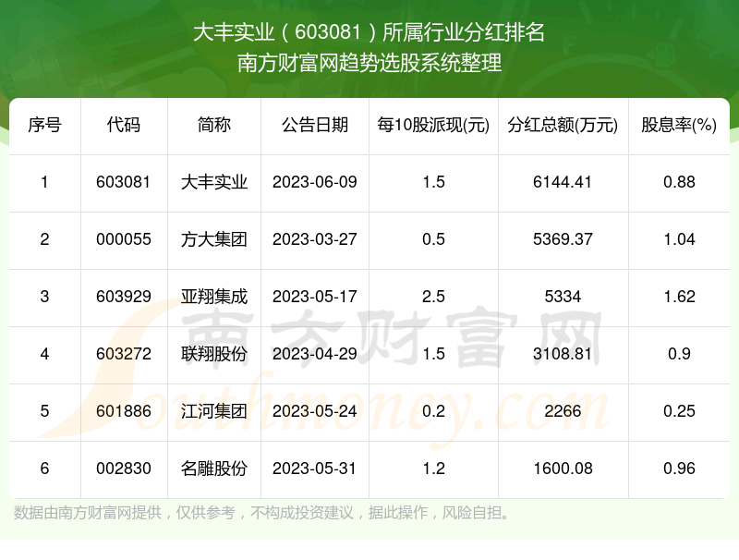
Task: Select stock code 601886
Action: coord(124,411)
